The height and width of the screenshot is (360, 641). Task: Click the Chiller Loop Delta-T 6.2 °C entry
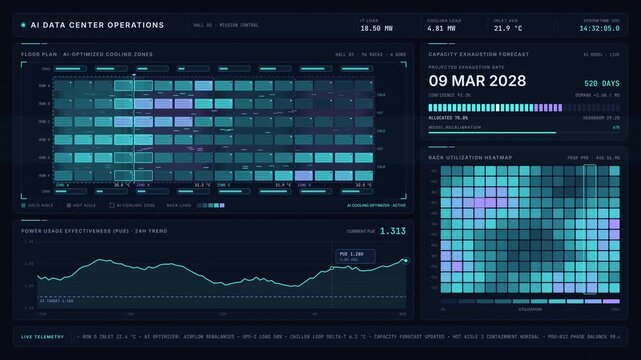click(328, 337)
